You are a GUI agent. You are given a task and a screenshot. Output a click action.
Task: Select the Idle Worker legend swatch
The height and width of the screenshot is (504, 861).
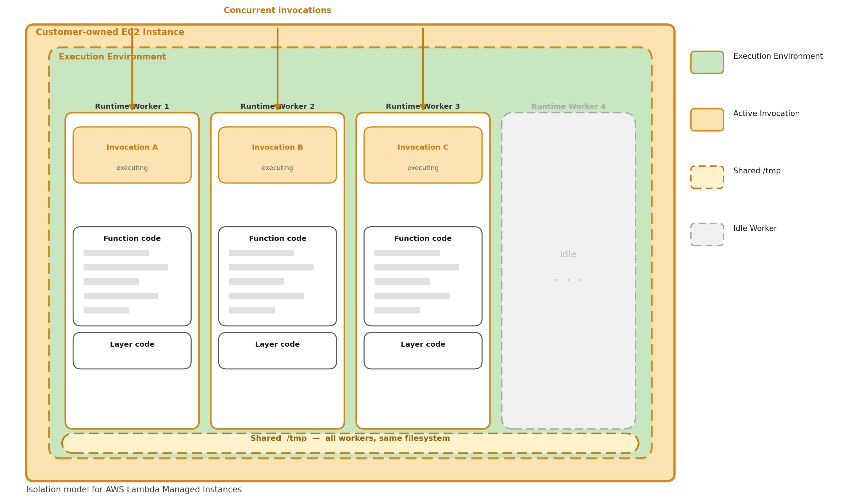point(706,234)
